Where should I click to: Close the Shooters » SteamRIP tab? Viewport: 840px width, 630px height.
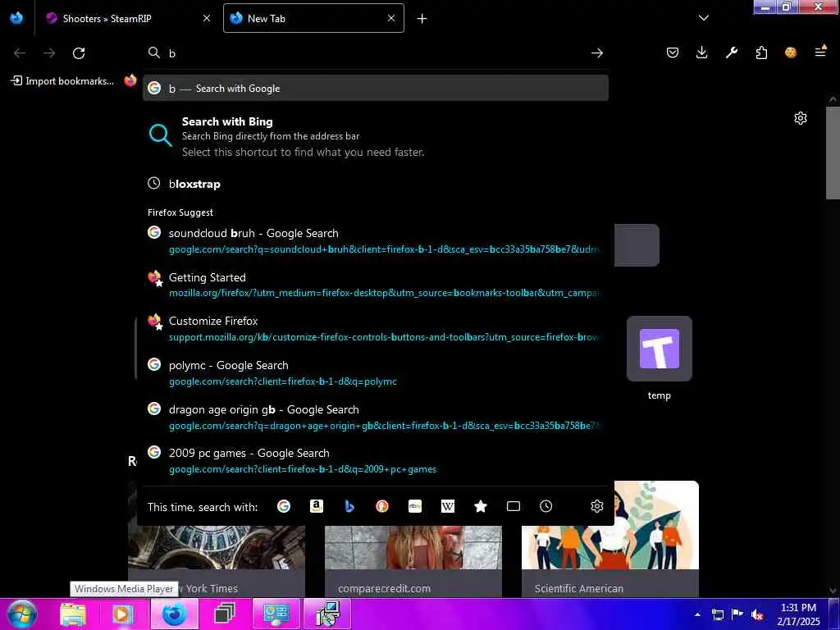click(207, 18)
